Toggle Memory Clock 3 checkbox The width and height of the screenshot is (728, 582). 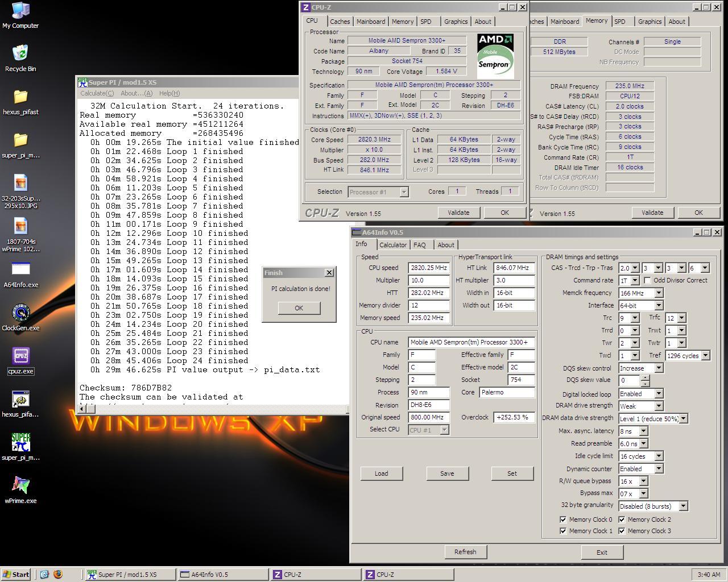coord(622,531)
